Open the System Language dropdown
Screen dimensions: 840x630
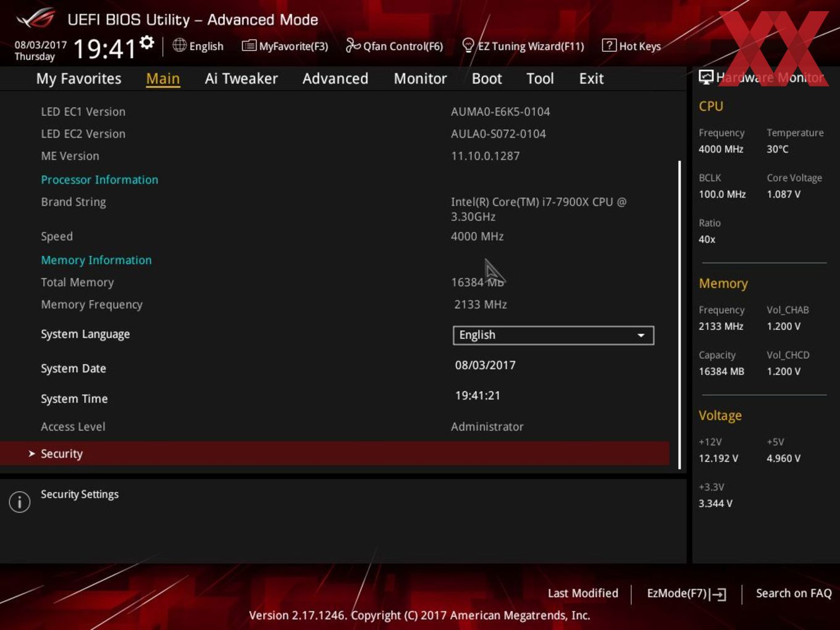tap(553, 335)
